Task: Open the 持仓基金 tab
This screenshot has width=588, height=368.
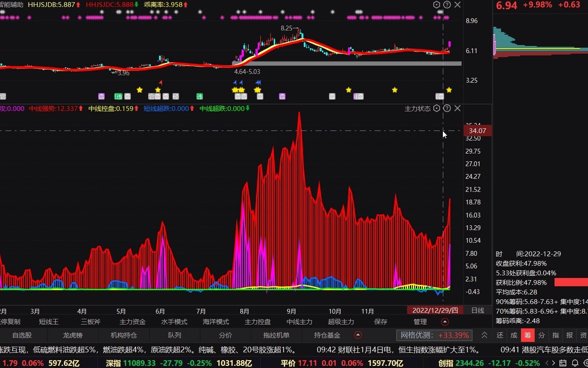Action: pos(327,335)
